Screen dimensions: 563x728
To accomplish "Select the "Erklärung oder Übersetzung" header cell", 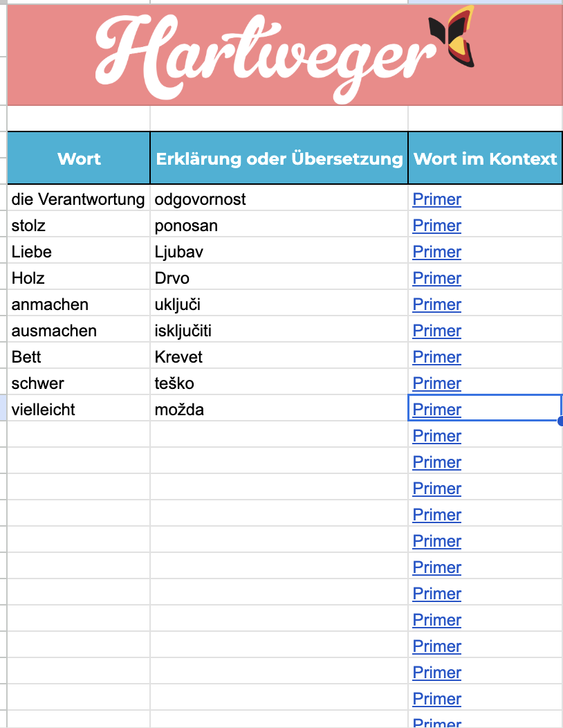I will tap(279, 158).
